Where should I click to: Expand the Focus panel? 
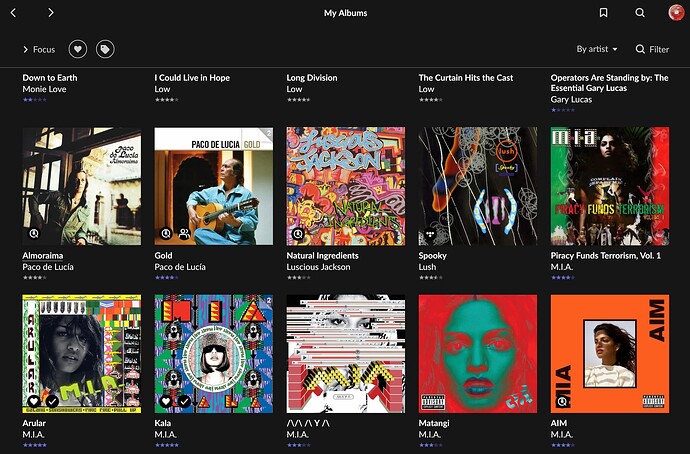point(39,49)
